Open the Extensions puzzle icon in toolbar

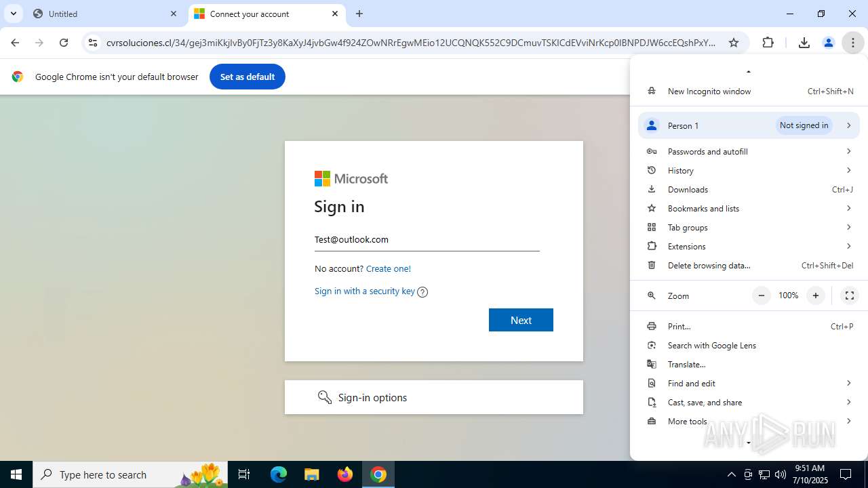pos(768,43)
